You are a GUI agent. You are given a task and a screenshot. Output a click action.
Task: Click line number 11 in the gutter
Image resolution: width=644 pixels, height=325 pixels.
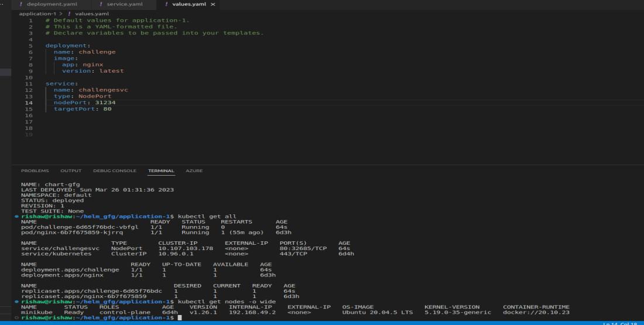pyautogui.click(x=29, y=84)
